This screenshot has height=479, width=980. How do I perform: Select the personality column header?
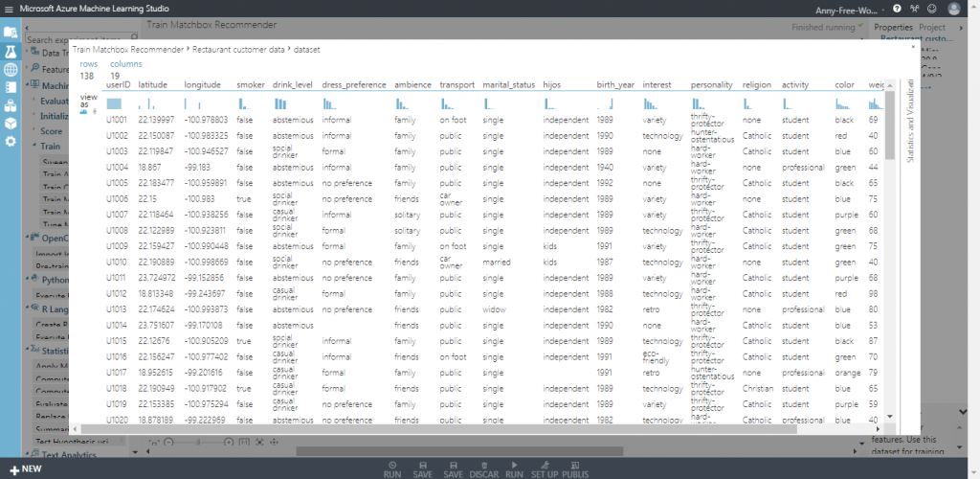pyautogui.click(x=711, y=85)
